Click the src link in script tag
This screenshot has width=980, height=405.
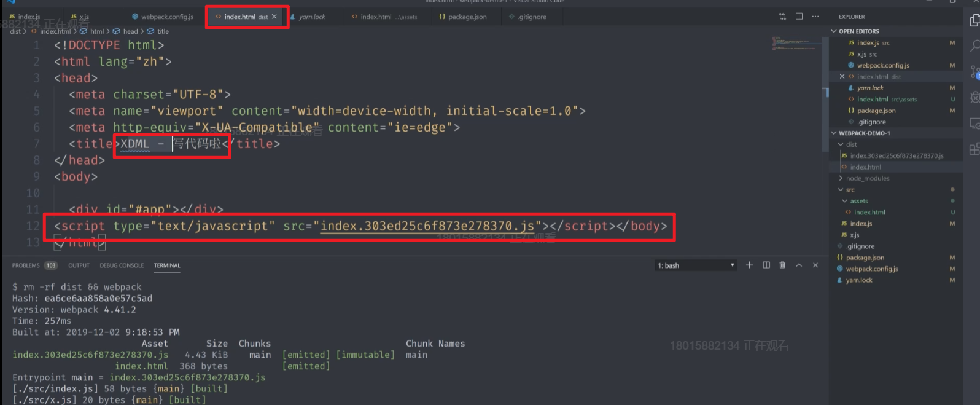(427, 226)
